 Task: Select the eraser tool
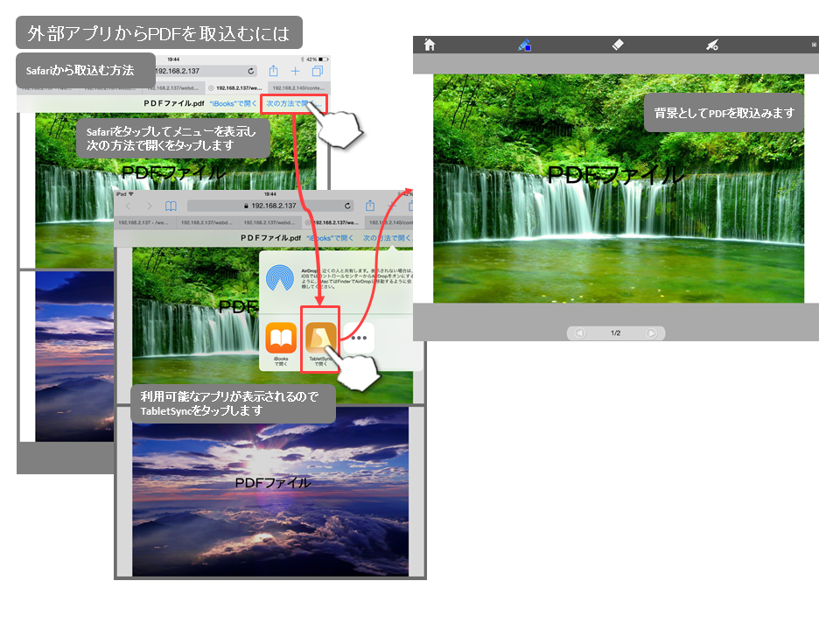[619, 45]
